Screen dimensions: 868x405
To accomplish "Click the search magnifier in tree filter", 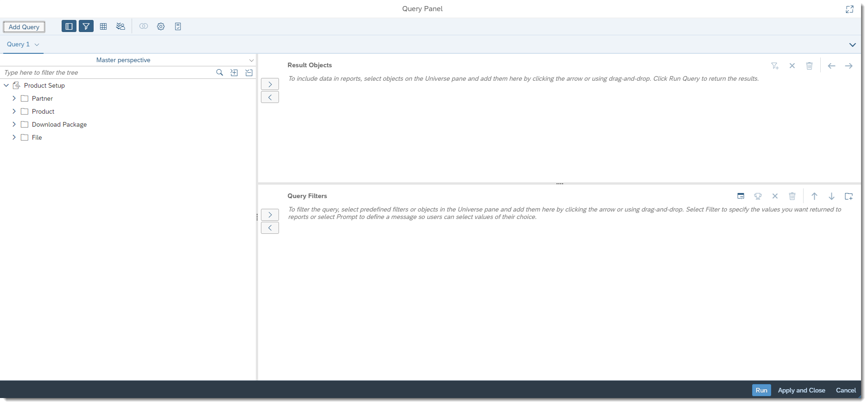I will (220, 72).
